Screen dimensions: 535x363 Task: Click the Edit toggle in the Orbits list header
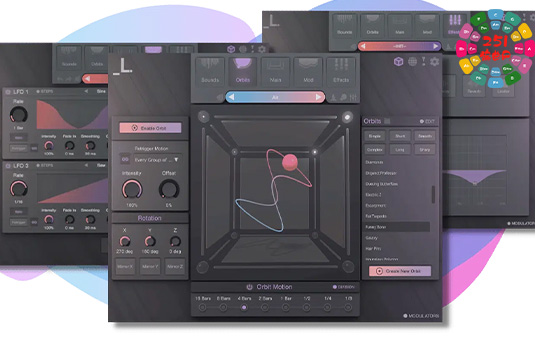[x=427, y=121]
